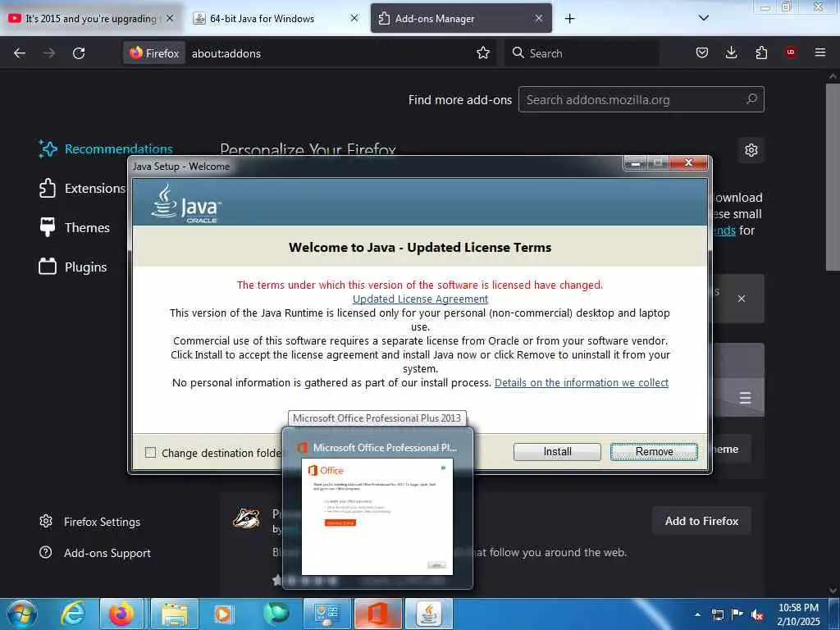Launch Internet Explorer from the taskbar
Image resolution: width=840 pixels, height=630 pixels.
(72, 614)
